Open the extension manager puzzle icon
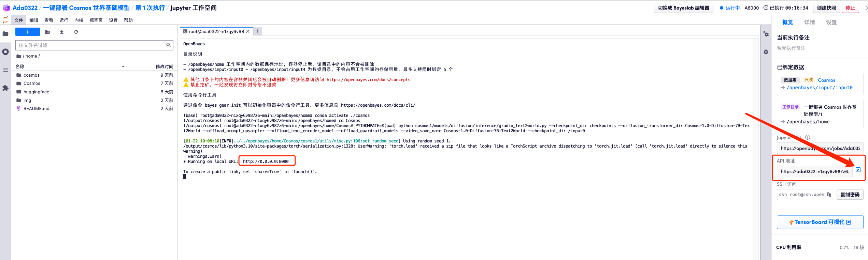Screen dimensions: 868x260 (5, 88)
